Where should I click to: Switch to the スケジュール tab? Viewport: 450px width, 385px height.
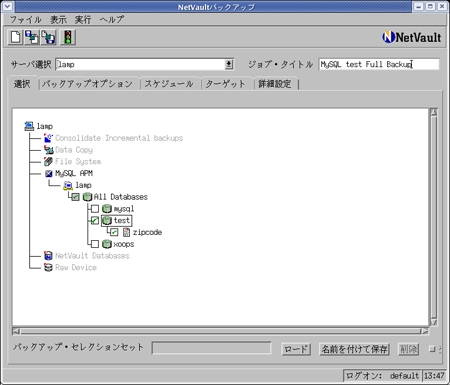(169, 84)
